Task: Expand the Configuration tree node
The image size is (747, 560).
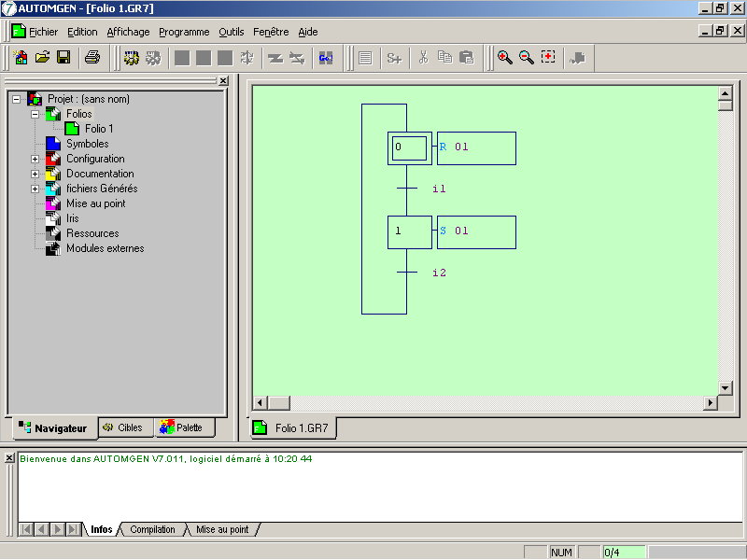Action: point(35,159)
